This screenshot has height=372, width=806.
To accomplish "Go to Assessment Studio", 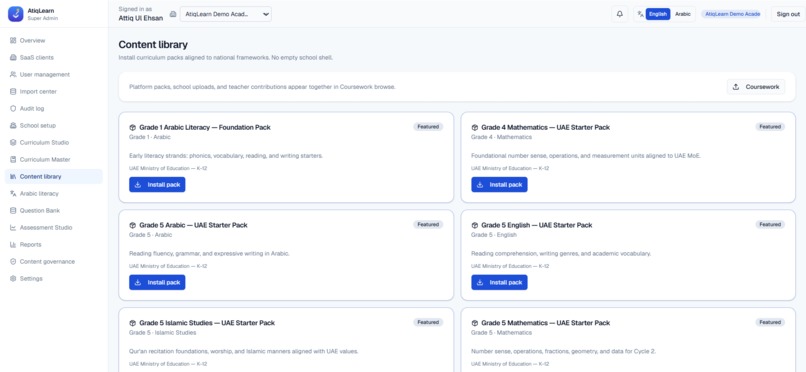I will pos(53,228).
